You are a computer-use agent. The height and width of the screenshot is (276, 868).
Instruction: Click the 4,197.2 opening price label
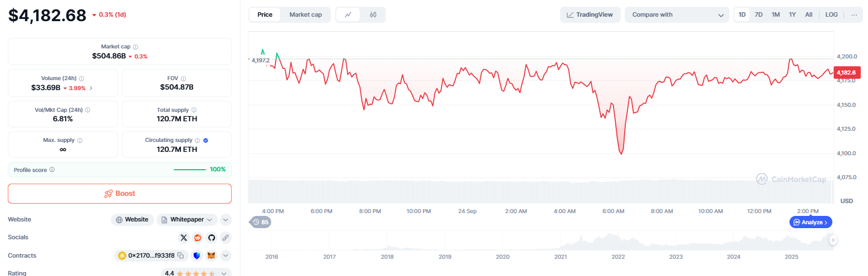tap(260, 60)
